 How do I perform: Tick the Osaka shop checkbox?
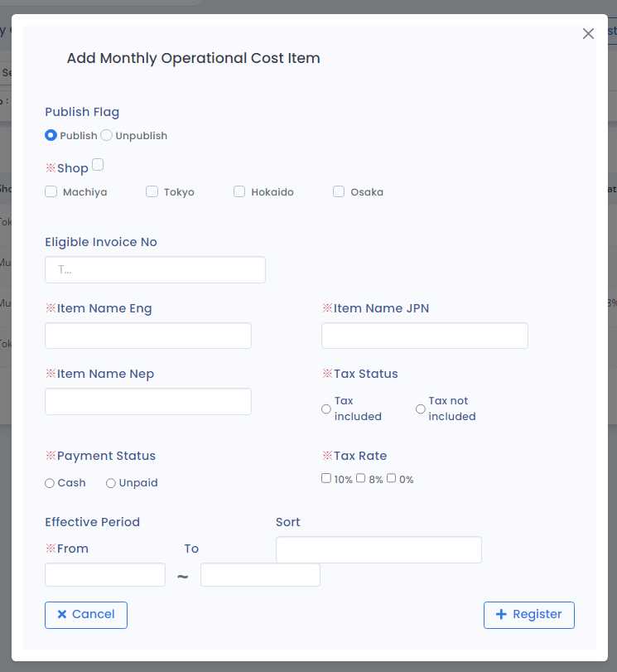pyautogui.click(x=339, y=191)
